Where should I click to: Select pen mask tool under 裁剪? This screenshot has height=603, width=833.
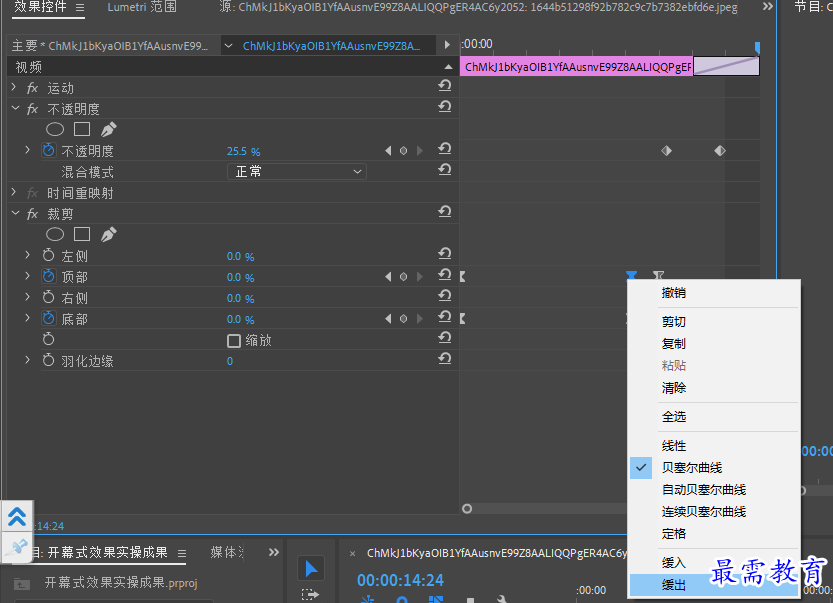point(108,234)
